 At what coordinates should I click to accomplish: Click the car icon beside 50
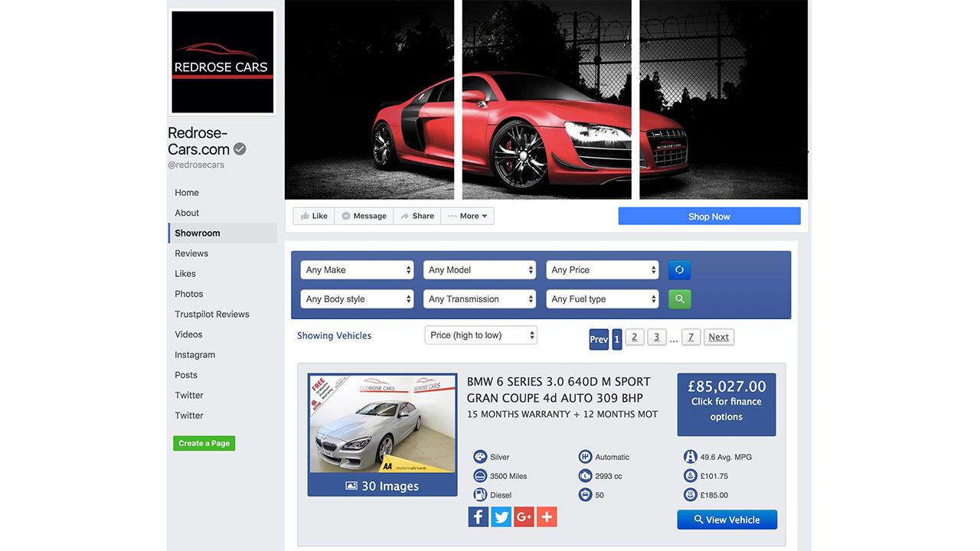click(x=585, y=495)
